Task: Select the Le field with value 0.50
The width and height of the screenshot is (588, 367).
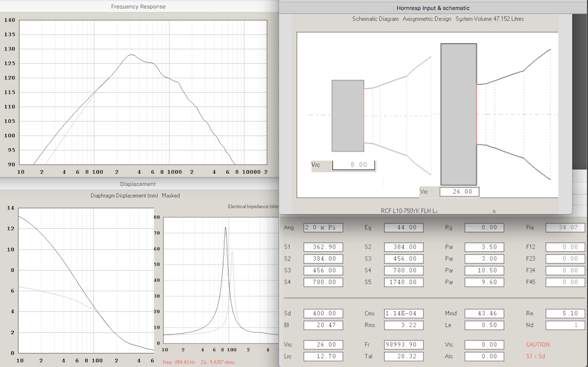Action: click(x=484, y=325)
